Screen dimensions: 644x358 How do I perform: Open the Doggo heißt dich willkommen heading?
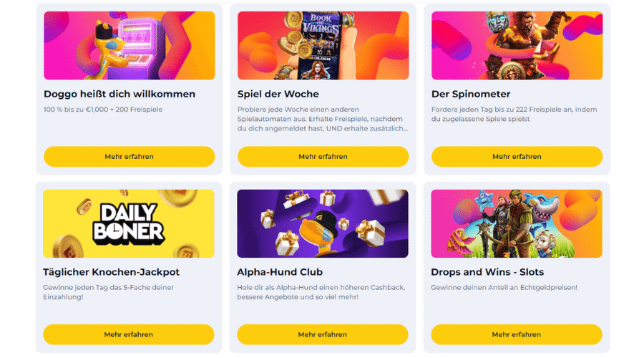coord(119,94)
